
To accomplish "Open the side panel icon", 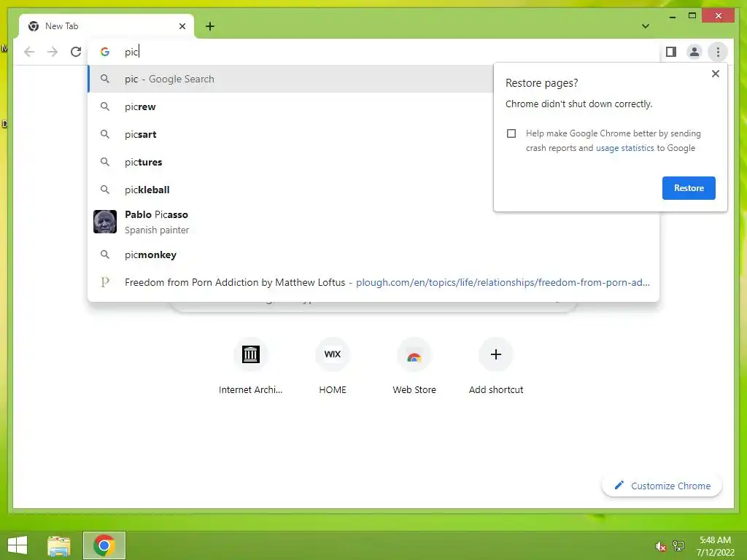I will pyautogui.click(x=671, y=52).
